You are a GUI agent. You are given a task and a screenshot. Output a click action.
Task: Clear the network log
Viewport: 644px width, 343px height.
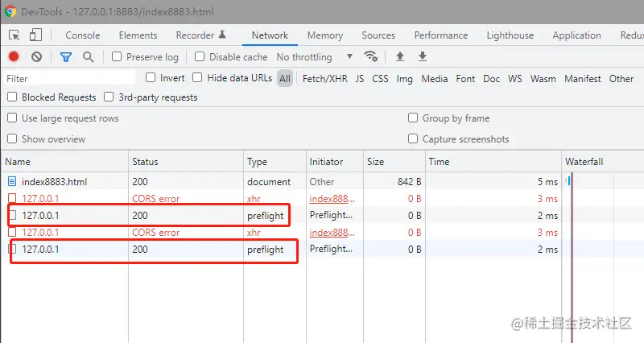(36, 57)
